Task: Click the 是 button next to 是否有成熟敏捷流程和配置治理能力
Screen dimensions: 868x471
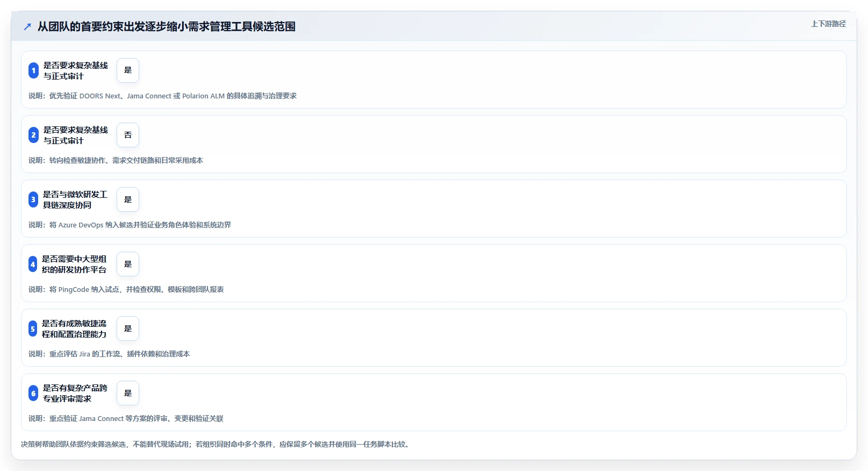Action: [x=128, y=329]
